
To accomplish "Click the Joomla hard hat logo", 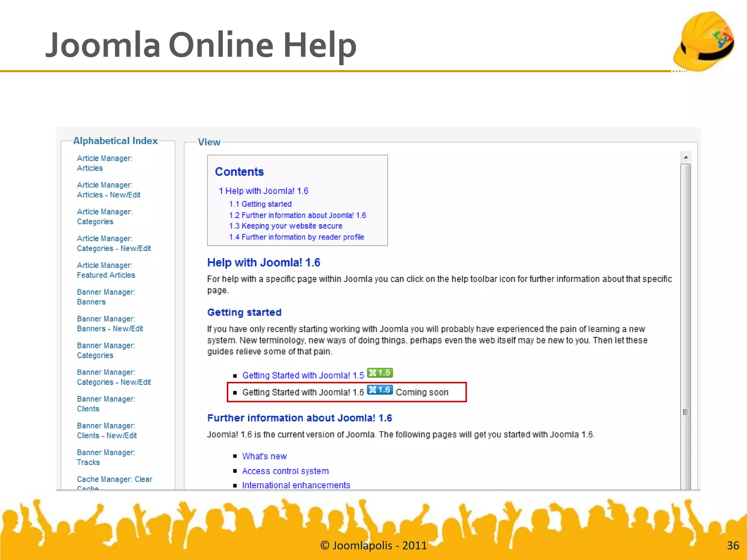I will click(704, 41).
